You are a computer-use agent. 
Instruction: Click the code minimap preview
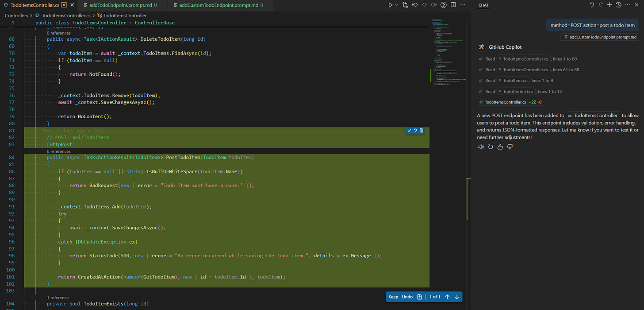pyautogui.click(x=448, y=53)
